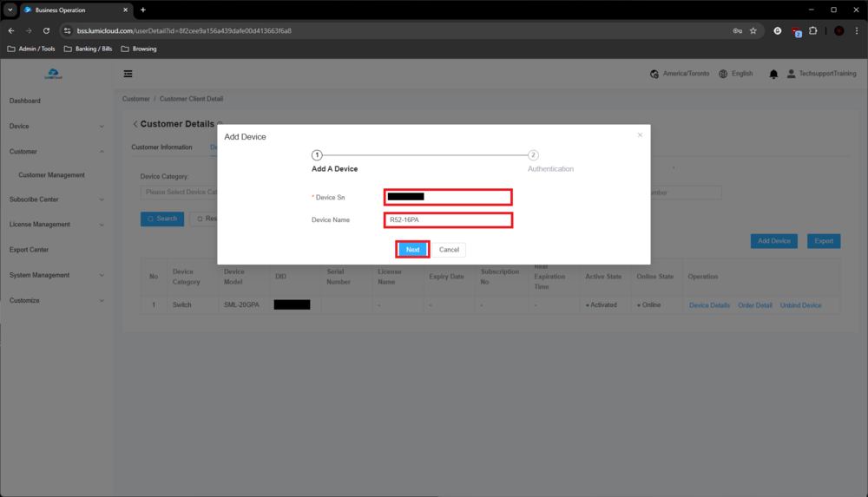This screenshot has width=868, height=497.
Task: Click the browser reload icon
Action: click(46, 30)
